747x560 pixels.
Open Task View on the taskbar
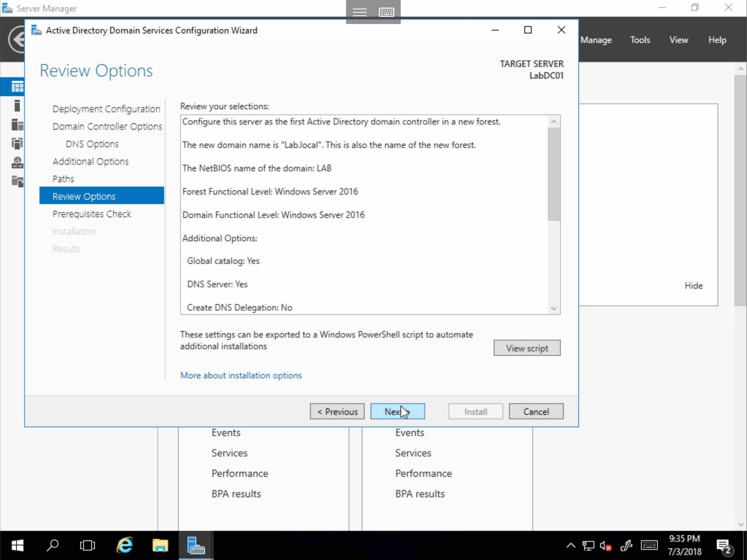87,545
